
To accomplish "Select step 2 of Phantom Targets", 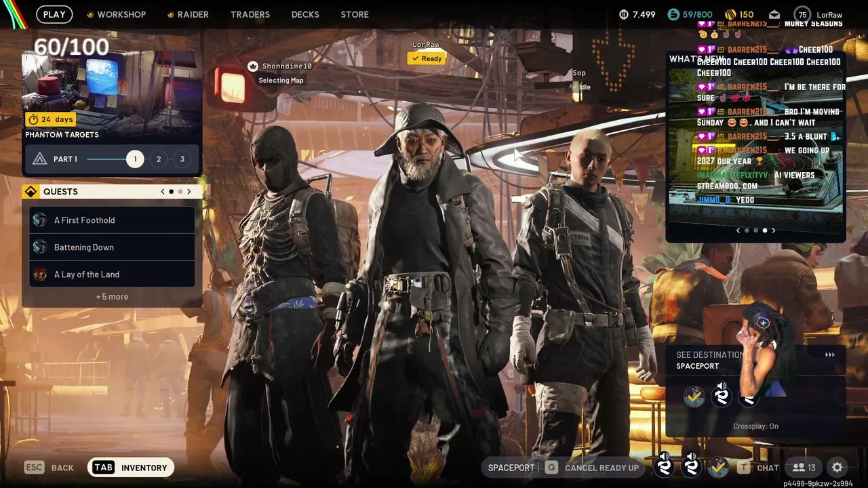I will [159, 159].
